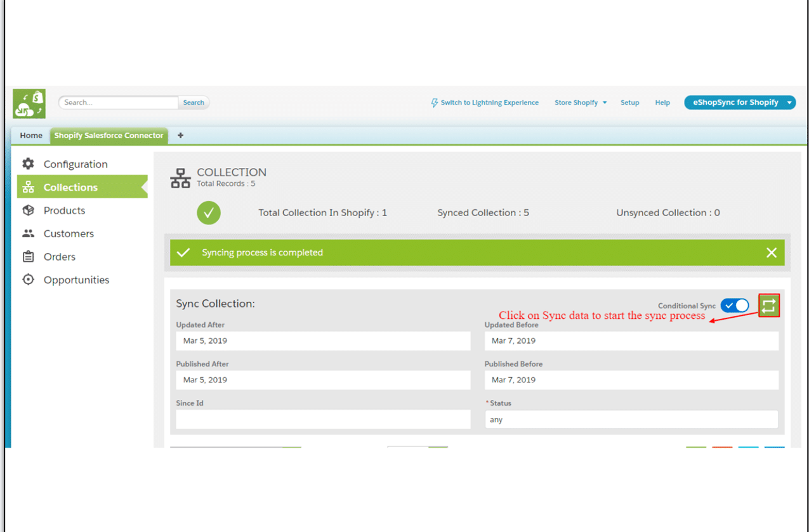Open the Store Shopify dropdown
This screenshot has width=809, height=532.
pyautogui.click(x=581, y=103)
